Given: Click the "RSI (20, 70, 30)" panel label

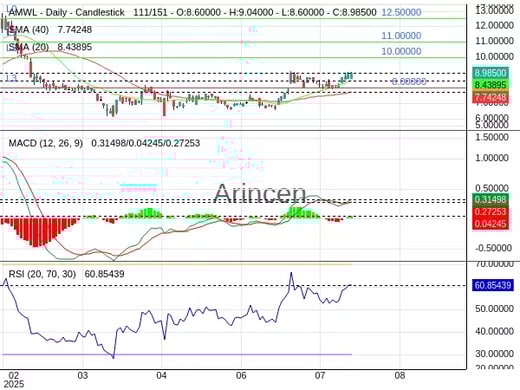Looking at the screenshot, I should click(42, 274).
